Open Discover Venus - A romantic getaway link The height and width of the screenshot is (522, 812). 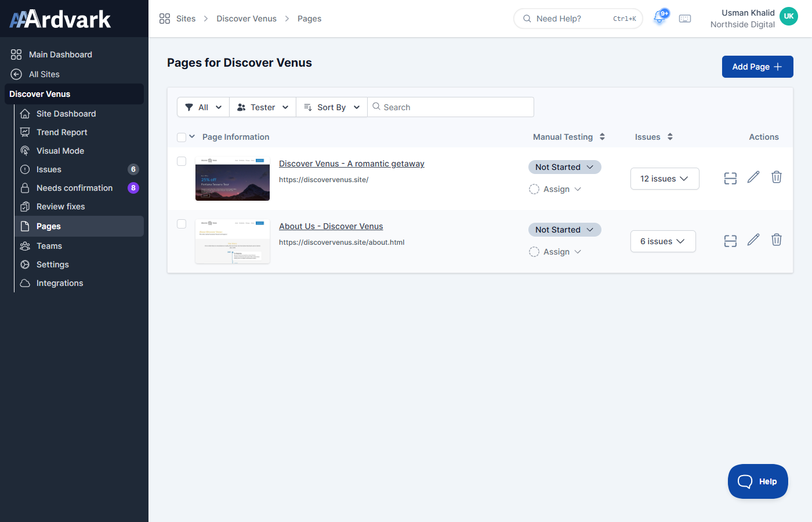click(x=351, y=164)
